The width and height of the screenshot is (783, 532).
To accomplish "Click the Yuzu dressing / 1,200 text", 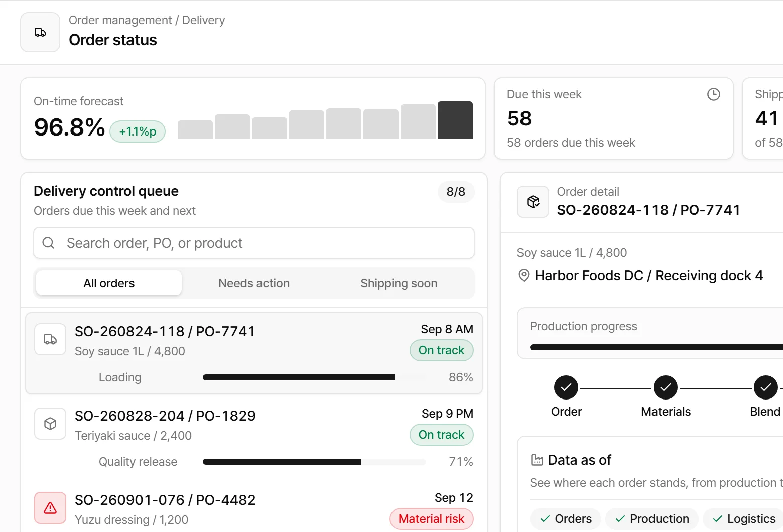I will pos(132,520).
